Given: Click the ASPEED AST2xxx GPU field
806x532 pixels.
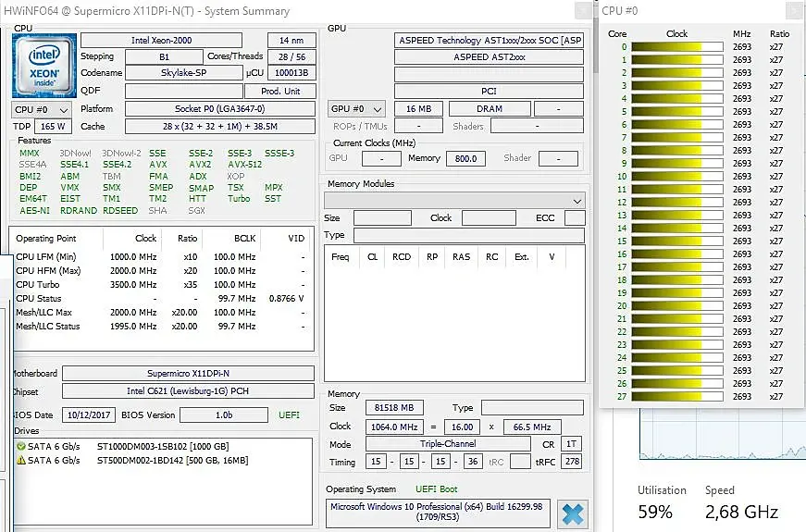Looking at the screenshot, I should click(x=489, y=57).
